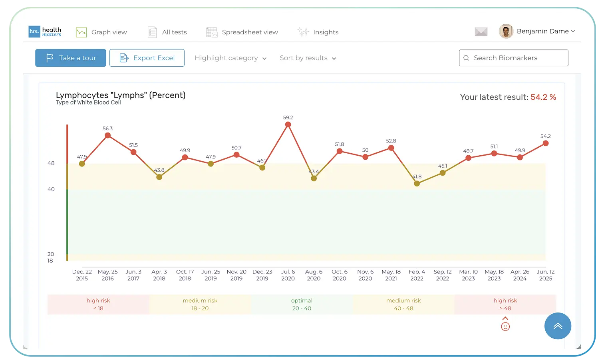604x364 pixels.
Task: Open the messages envelope icon
Action: pos(481,31)
